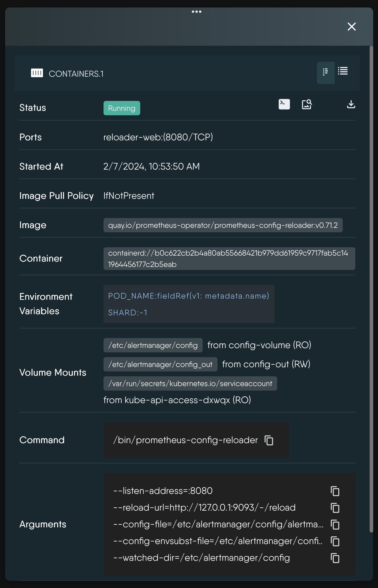Click the three-dot drag handle at top
This screenshot has height=588, width=378.
196,12
